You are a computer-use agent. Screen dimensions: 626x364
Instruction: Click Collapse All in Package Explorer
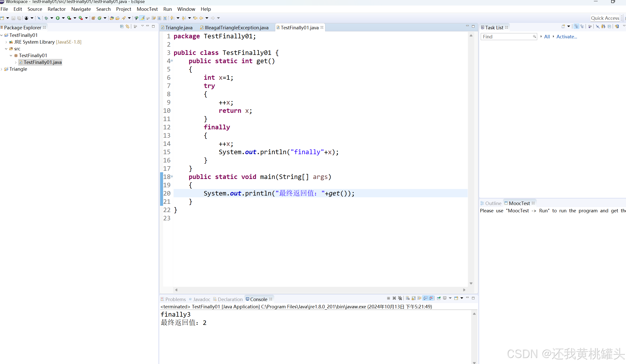click(122, 27)
